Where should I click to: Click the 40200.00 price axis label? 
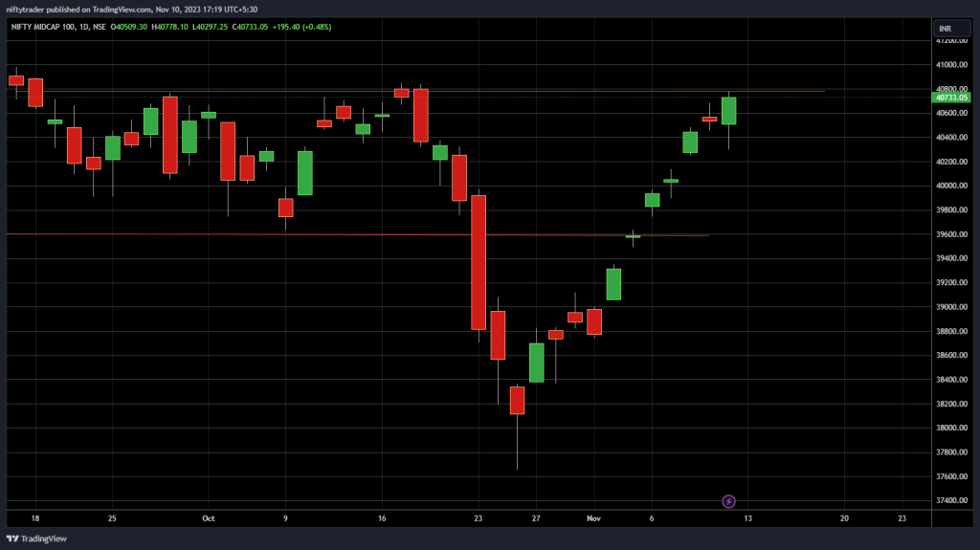tap(951, 162)
